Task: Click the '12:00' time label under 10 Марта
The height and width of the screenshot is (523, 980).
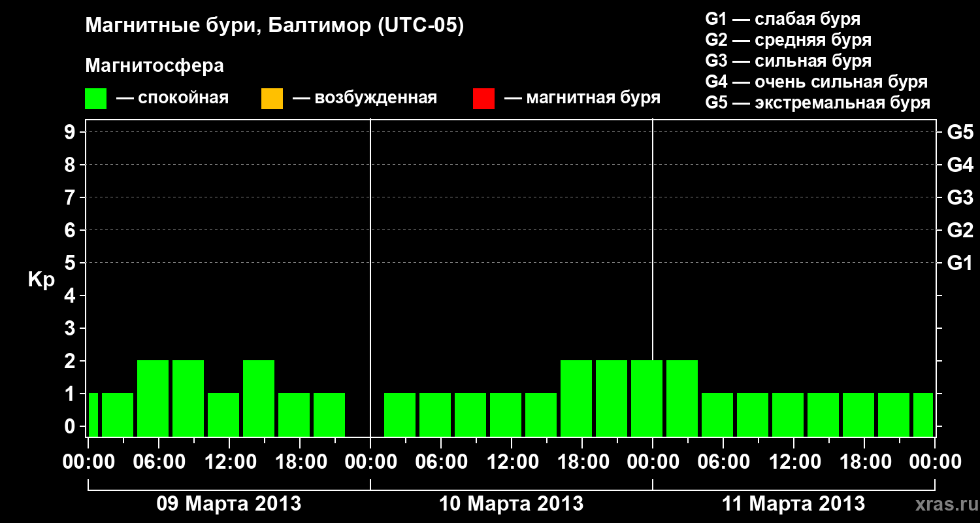Action: pos(512,462)
